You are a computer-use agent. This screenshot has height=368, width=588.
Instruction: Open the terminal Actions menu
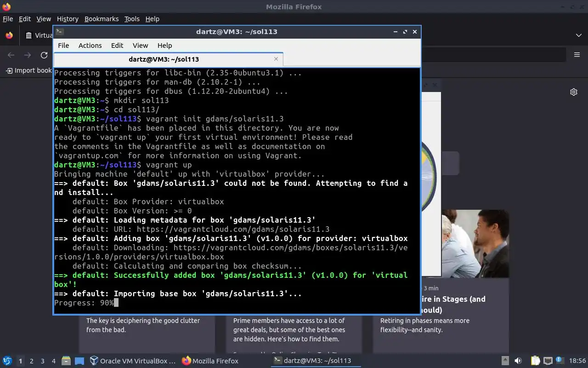pyautogui.click(x=90, y=45)
